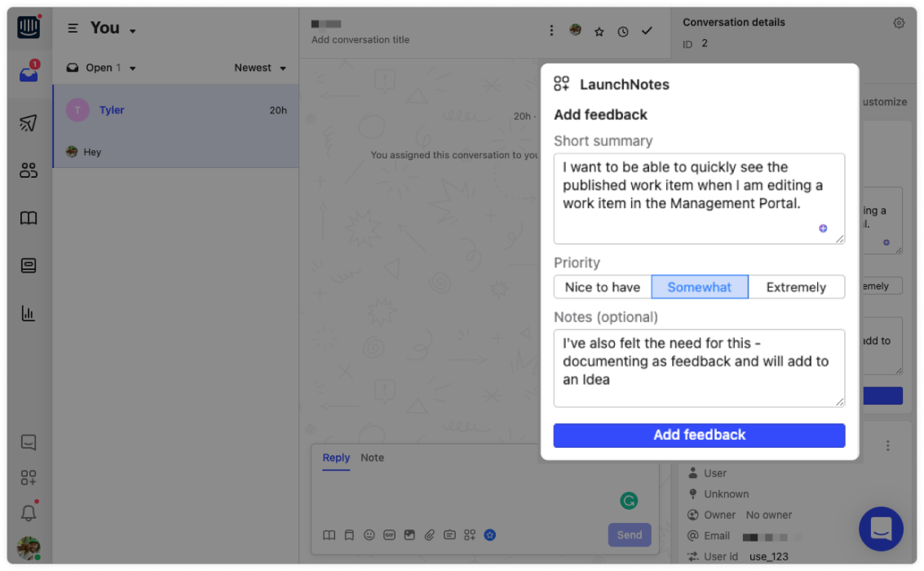Click the Send button
This screenshot has height=571, width=924.
click(x=630, y=535)
